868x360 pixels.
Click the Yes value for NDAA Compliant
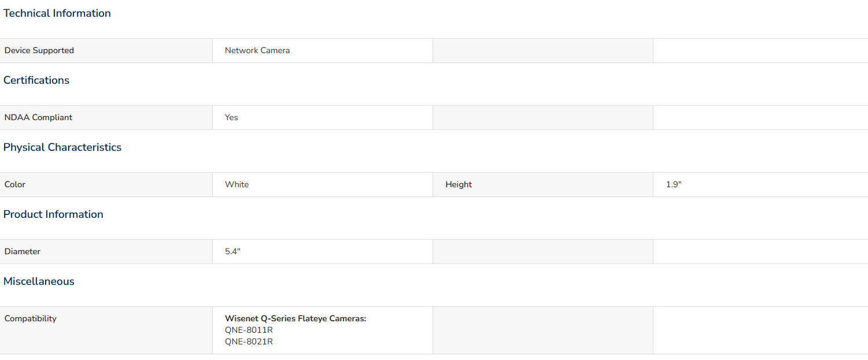tap(231, 117)
